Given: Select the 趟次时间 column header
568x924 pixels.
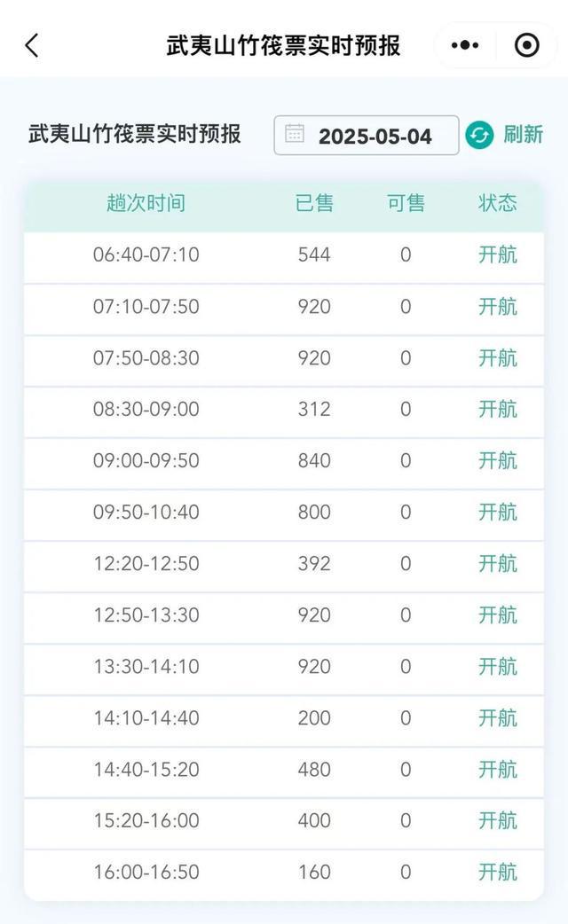Looking at the screenshot, I should pyautogui.click(x=146, y=203).
